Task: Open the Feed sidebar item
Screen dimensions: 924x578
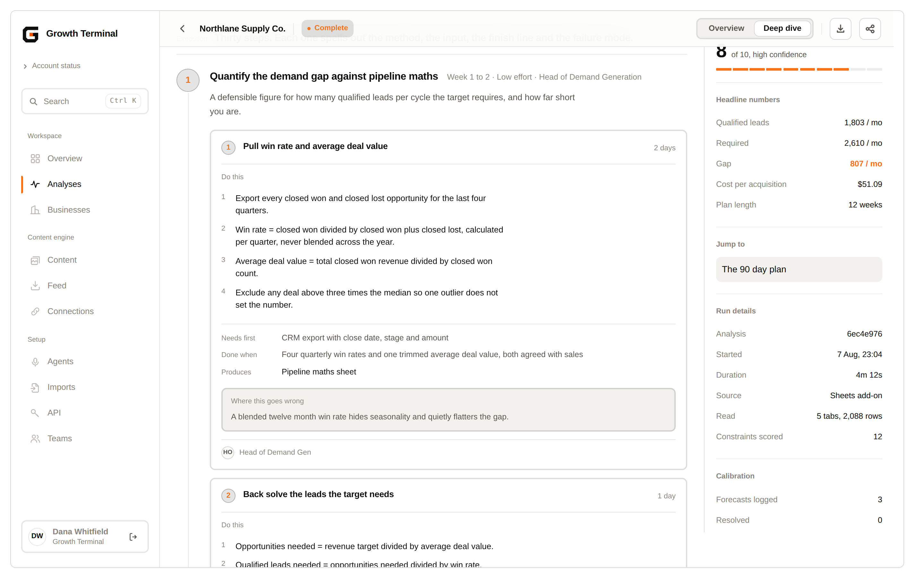Action: pos(85,285)
